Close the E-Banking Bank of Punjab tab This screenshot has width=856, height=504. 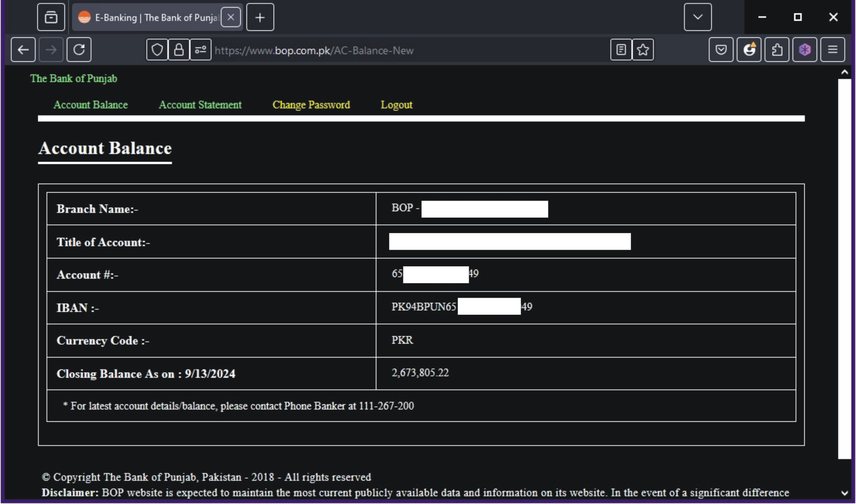pos(231,17)
